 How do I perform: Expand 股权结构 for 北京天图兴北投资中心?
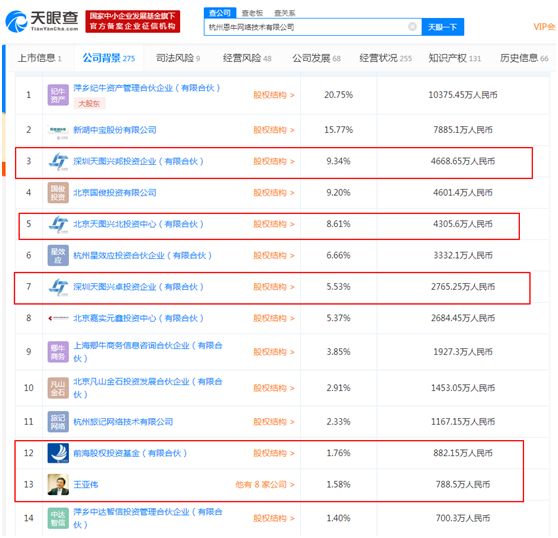tap(274, 224)
